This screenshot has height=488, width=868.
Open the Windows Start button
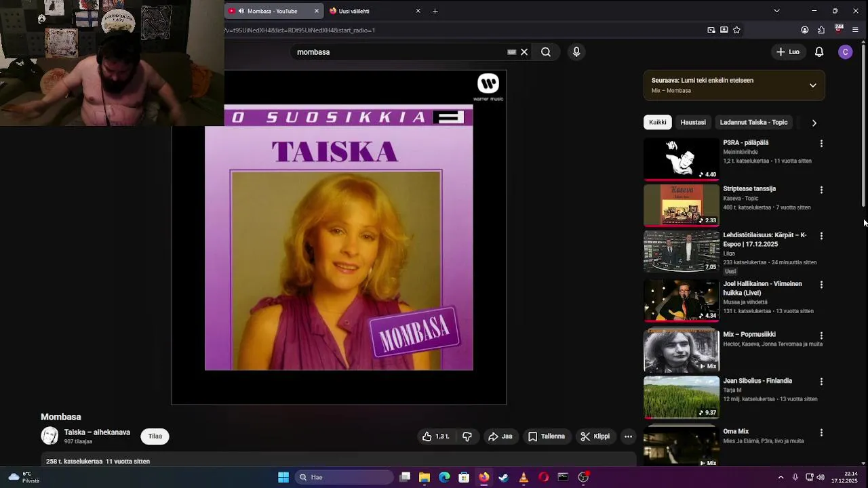283,477
